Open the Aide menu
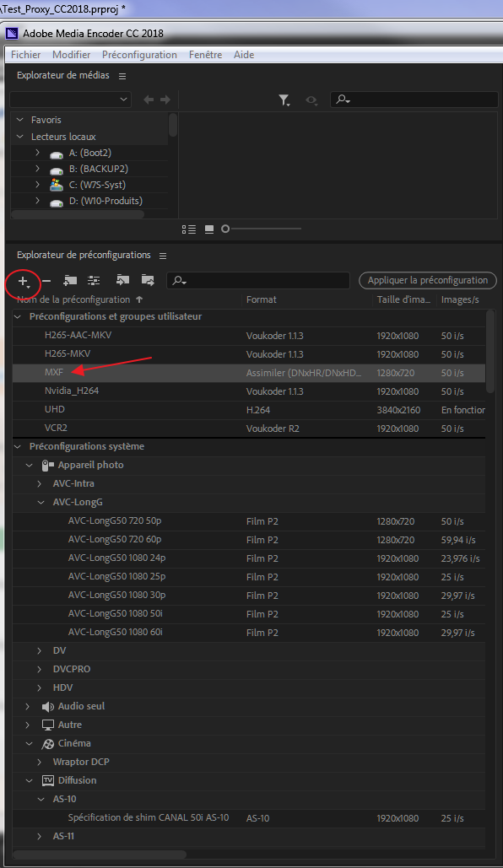Screen dimensions: 503x868 click(244, 55)
